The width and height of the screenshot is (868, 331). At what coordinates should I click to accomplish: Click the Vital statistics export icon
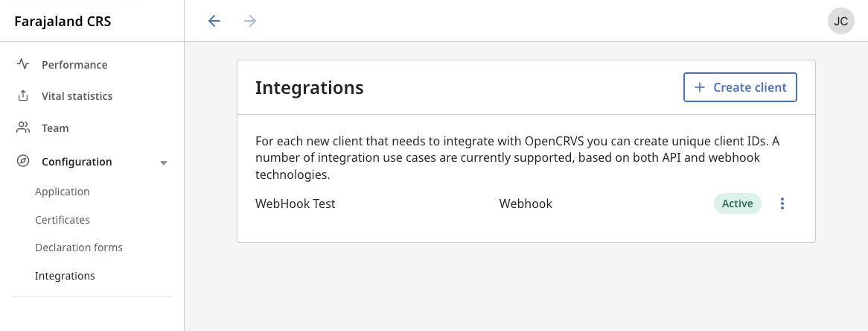23,96
